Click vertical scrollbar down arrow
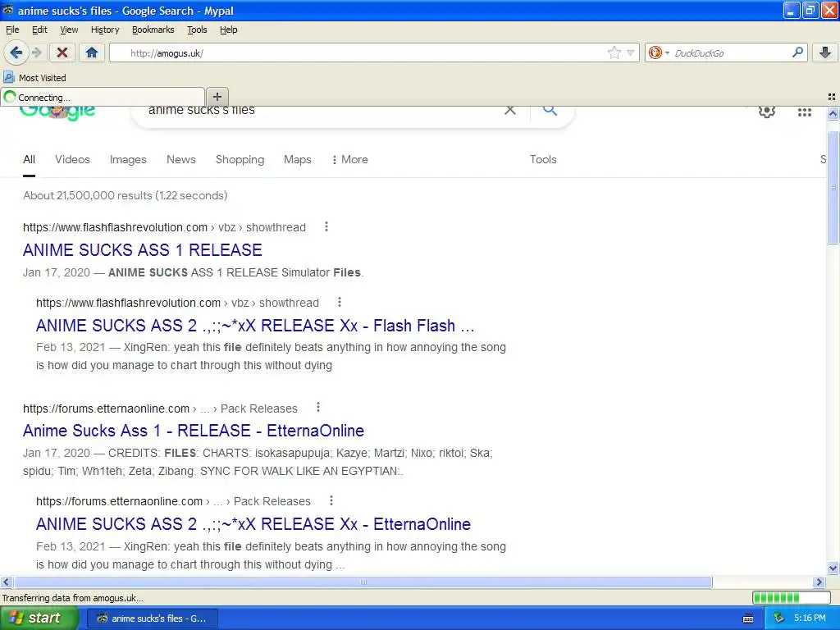 click(x=833, y=568)
